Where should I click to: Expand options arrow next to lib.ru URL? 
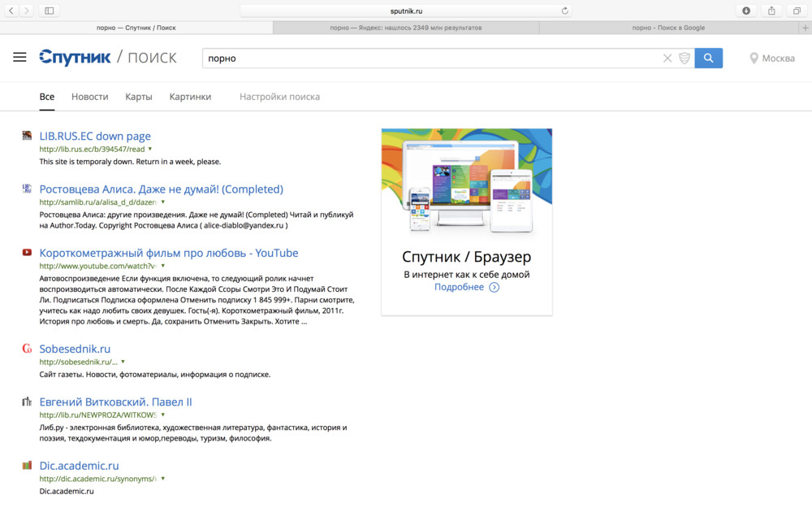point(163,415)
